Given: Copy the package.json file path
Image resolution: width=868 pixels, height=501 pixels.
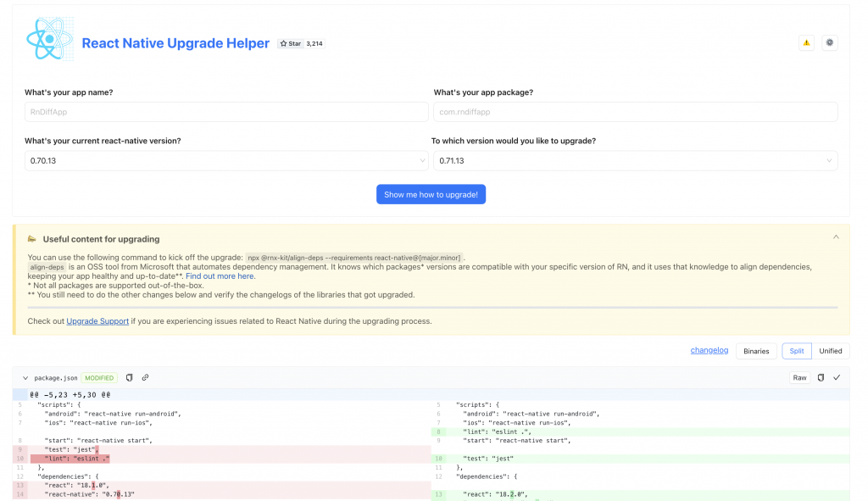Looking at the screenshot, I should (x=129, y=377).
